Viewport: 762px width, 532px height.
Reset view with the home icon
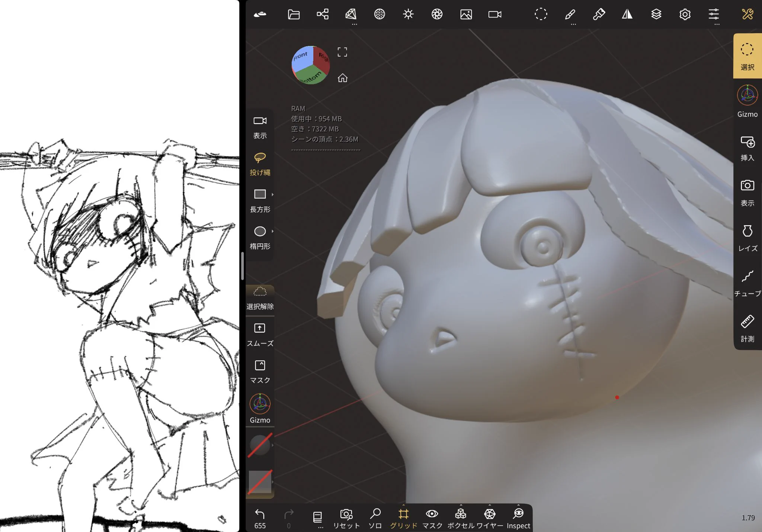(342, 78)
